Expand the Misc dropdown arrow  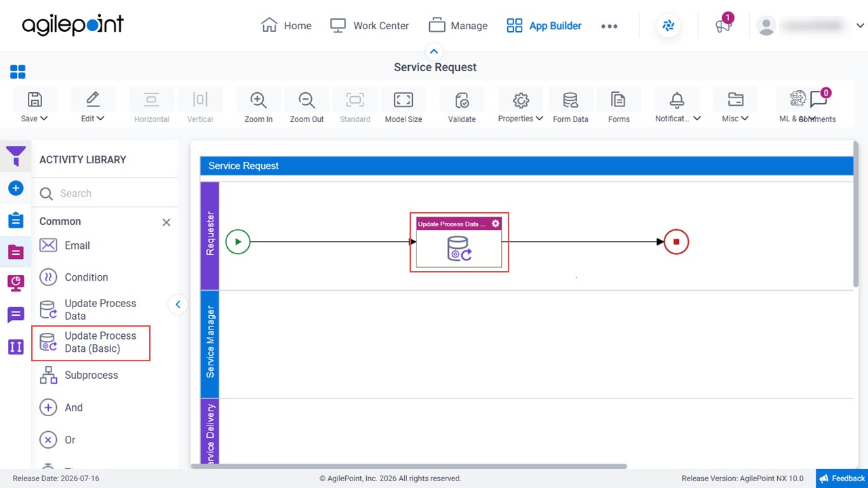point(745,119)
